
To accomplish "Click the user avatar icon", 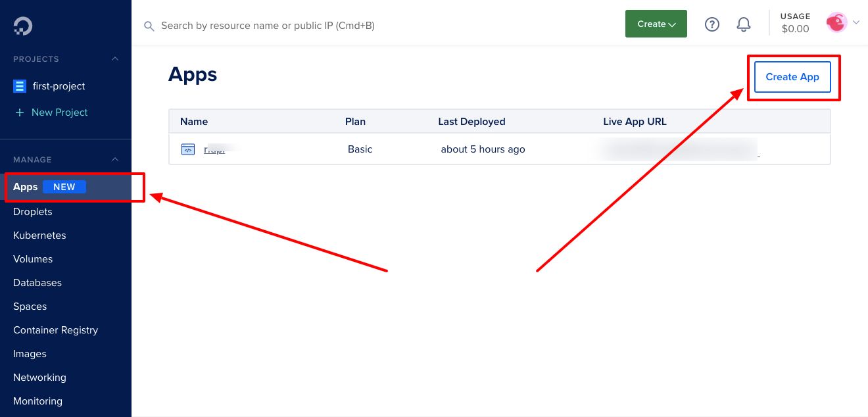I will pos(836,23).
